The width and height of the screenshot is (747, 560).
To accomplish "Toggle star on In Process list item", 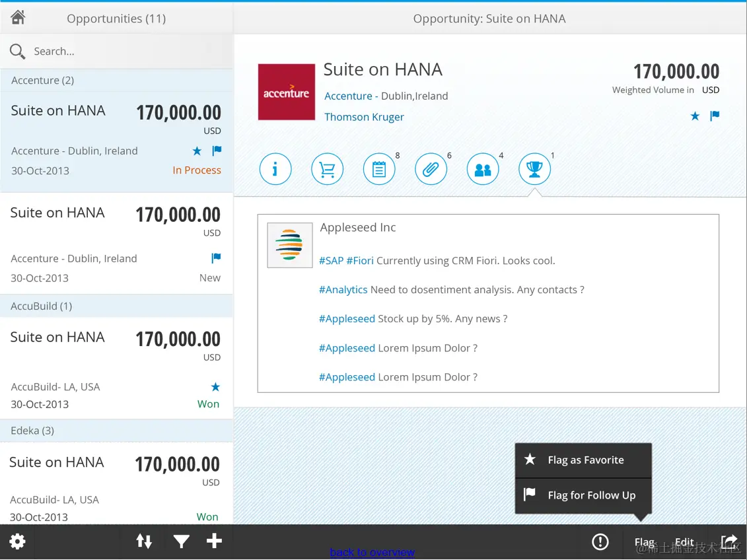I will click(x=197, y=151).
